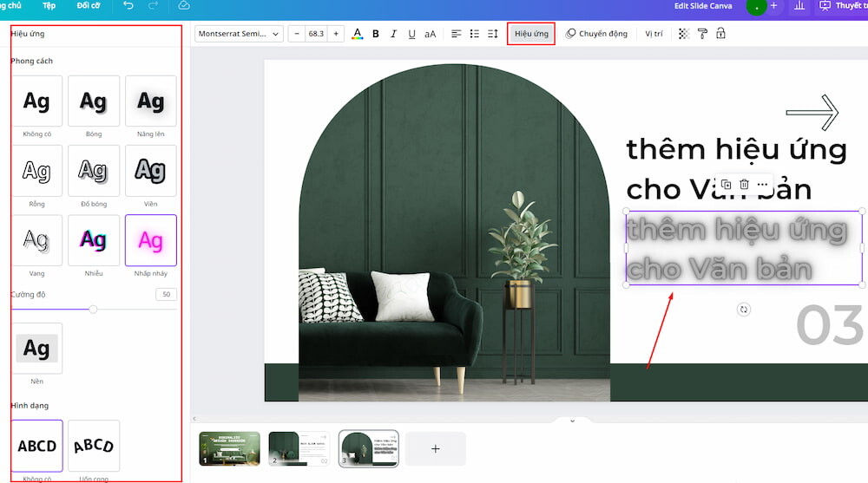Image resolution: width=868 pixels, height=483 pixels.
Task: Select the Viền outline text style
Action: click(x=150, y=171)
